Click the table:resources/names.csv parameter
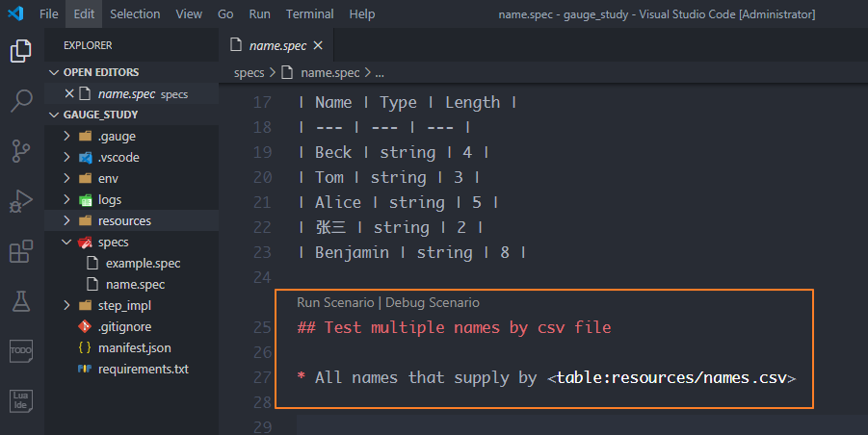Screen dimensions: 868x435 [671, 377]
